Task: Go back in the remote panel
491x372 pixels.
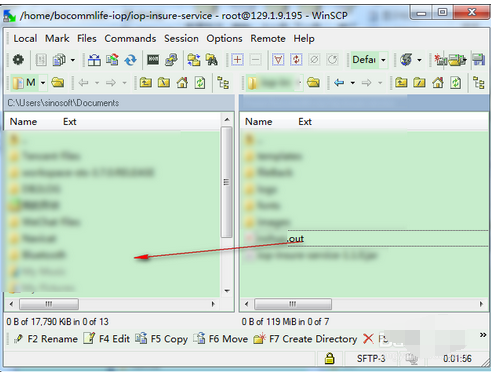Action: coord(339,83)
